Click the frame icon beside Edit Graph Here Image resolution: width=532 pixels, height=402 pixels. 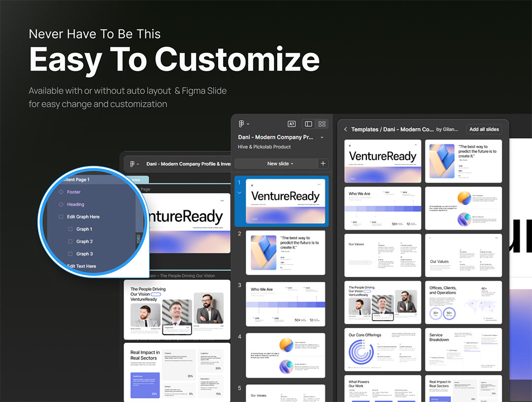coord(61,217)
